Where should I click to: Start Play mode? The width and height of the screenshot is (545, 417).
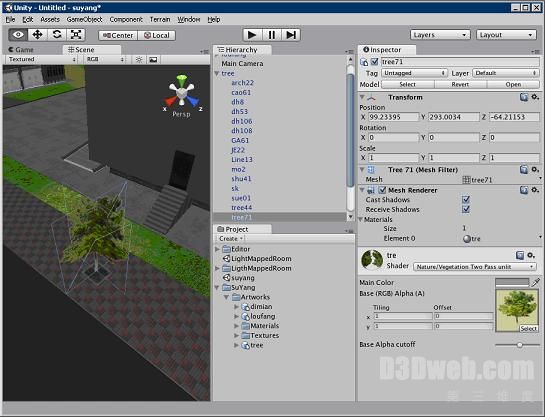pos(252,35)
